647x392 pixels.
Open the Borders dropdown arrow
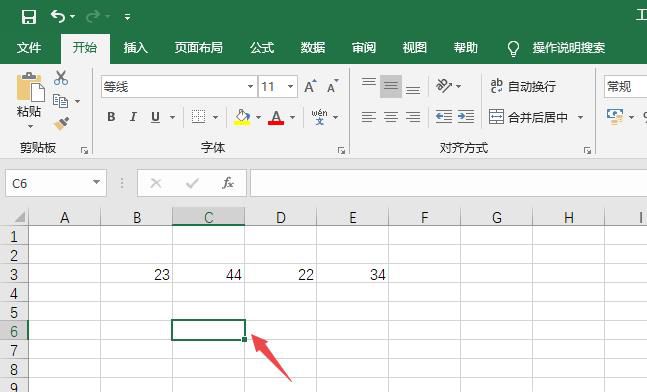click(215, 118)
